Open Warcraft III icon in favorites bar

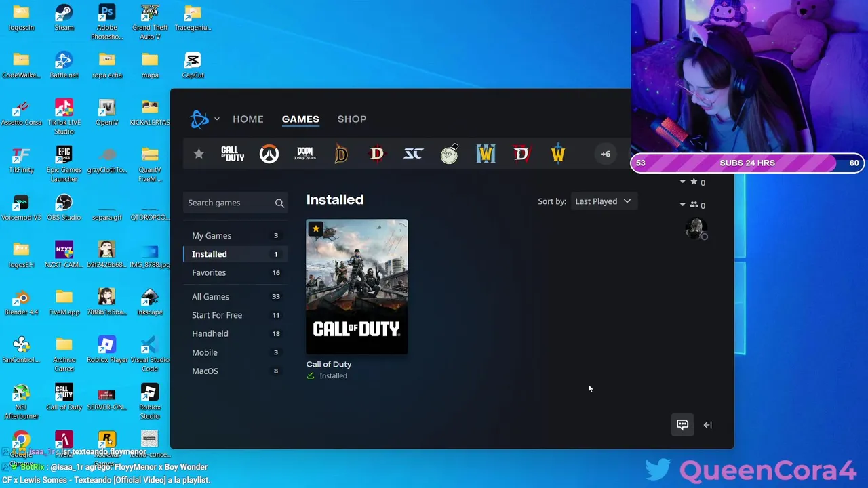point(486,154)
